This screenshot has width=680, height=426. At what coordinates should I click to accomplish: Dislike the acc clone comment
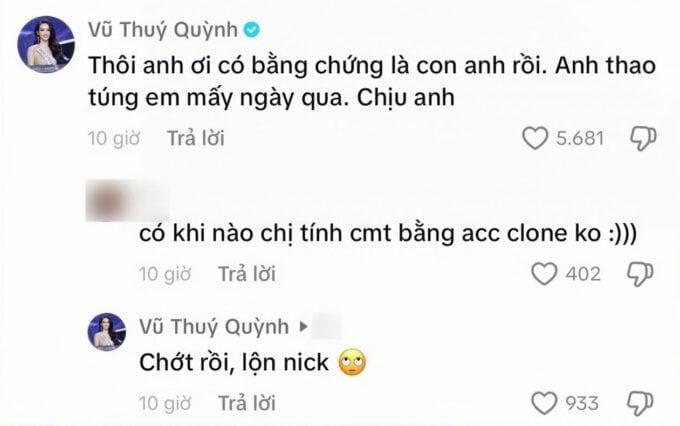pos(641,274)
